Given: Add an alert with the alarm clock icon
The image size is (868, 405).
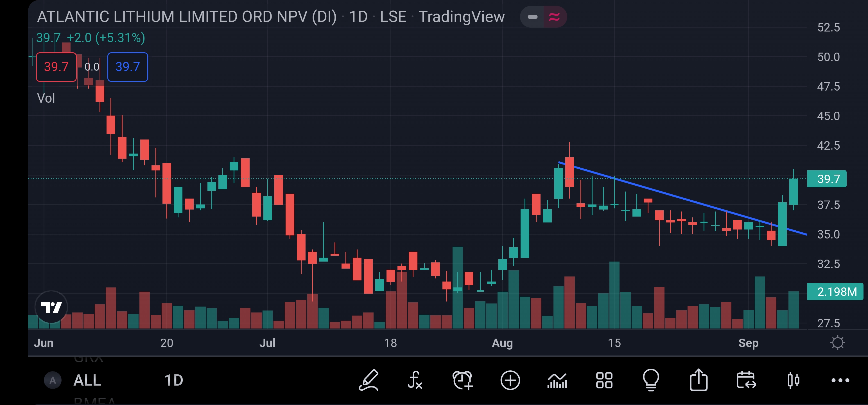Looking at the screenshot, I should point(463,380).
